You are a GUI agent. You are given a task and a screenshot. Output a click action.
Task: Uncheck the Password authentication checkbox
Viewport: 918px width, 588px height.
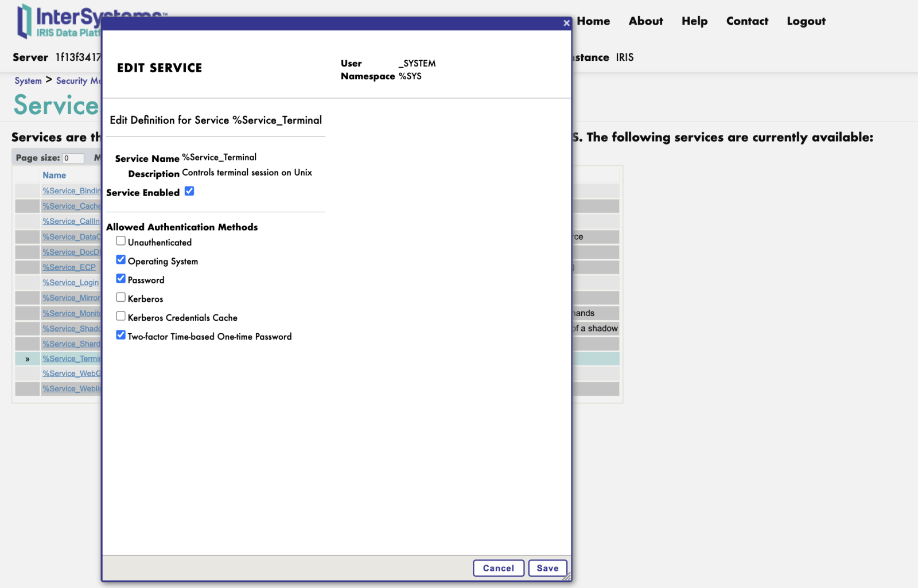tap(121, 279)
